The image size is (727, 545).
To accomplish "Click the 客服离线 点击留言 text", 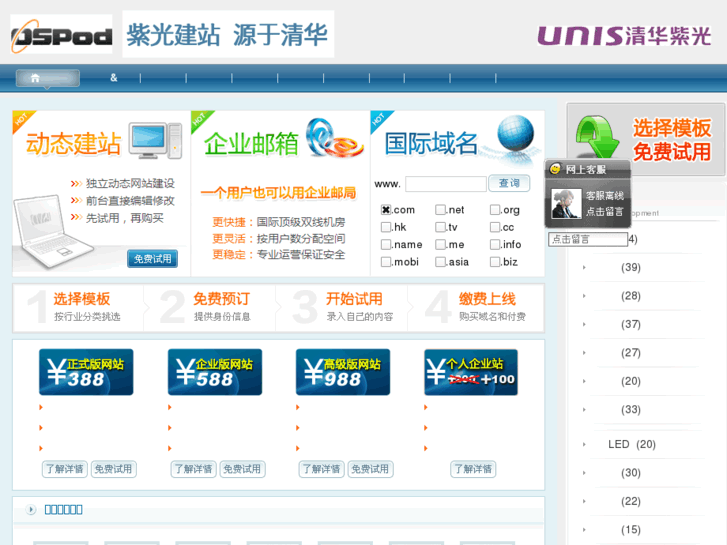I will 605,204.
